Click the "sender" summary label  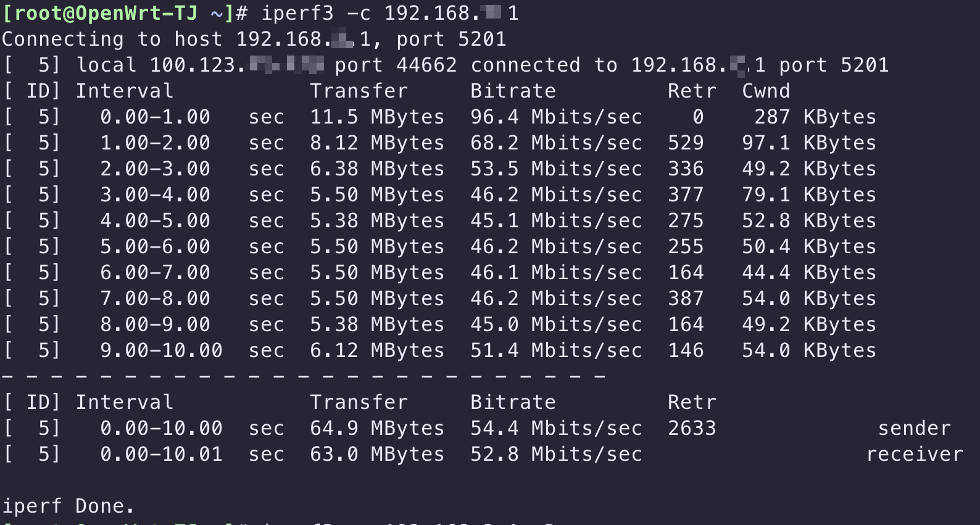pos(914,428)
